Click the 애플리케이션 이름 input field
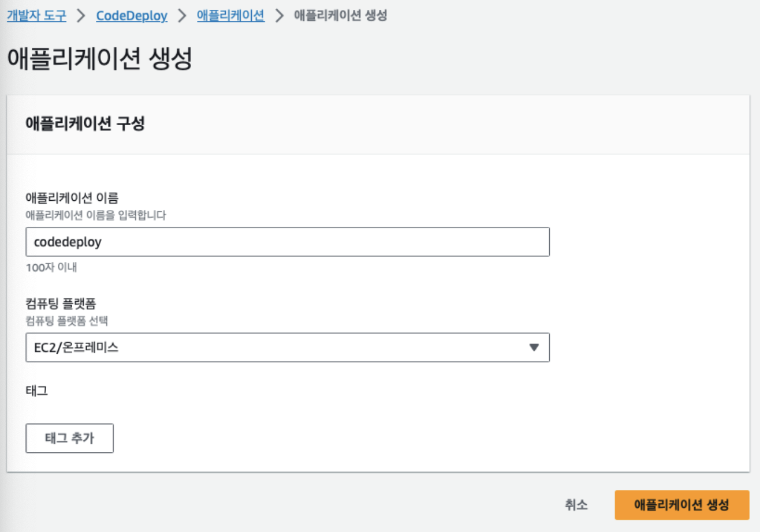 288,242
